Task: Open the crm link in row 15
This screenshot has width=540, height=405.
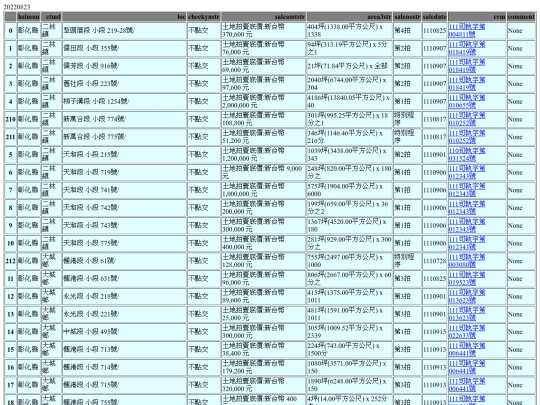Action: click(x=467, y=350)
